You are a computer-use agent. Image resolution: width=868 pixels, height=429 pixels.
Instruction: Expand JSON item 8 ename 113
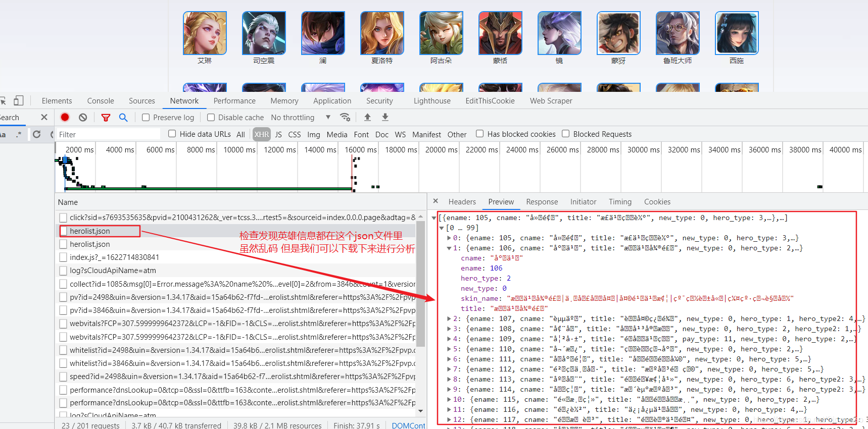click(449, 379)
